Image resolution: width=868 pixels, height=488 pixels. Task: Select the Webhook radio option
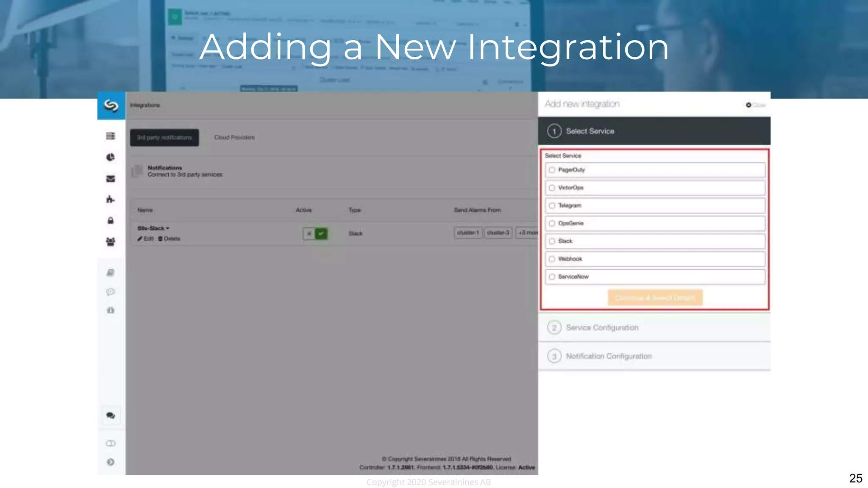552,259
